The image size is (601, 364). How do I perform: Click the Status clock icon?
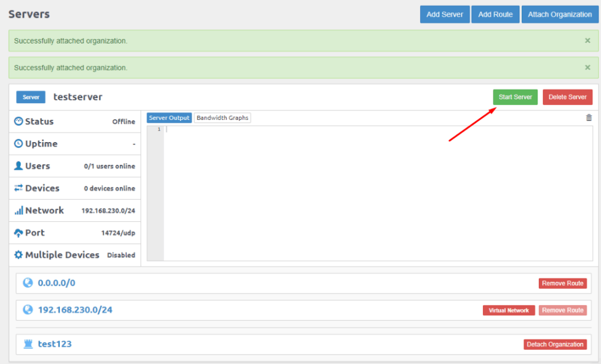[18, 122]
